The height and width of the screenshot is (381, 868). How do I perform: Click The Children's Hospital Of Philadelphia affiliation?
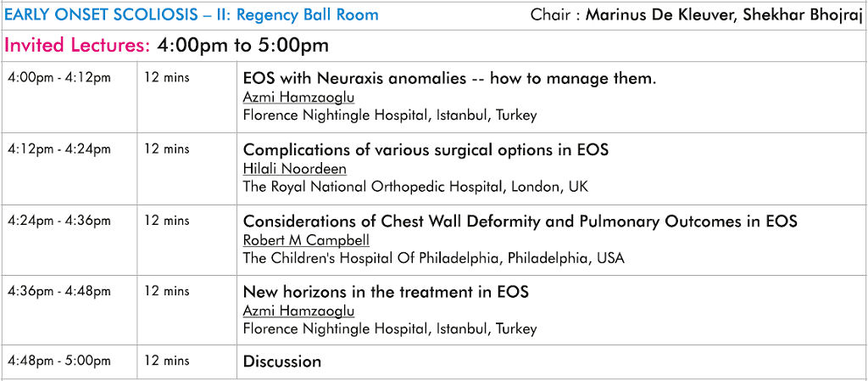[x=433, y=258]
